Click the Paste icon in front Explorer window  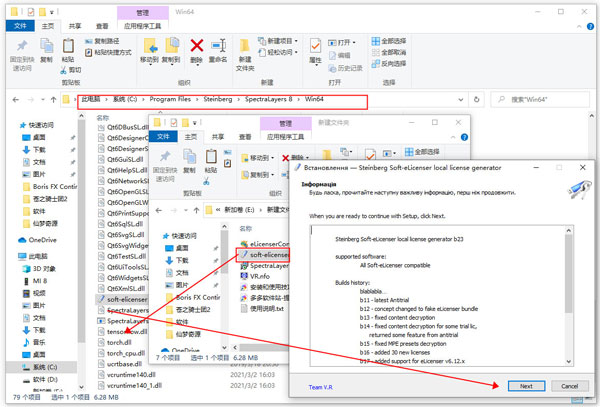(x=211, y=157)
